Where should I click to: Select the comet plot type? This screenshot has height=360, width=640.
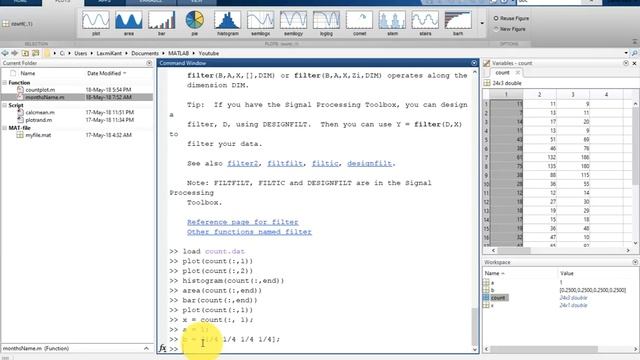tap(359, 23)
